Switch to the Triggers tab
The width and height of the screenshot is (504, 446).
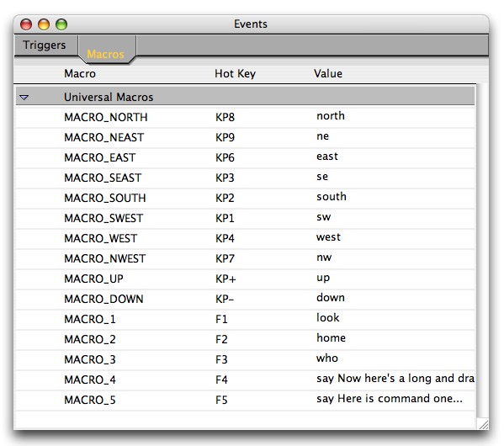(45, 45)
